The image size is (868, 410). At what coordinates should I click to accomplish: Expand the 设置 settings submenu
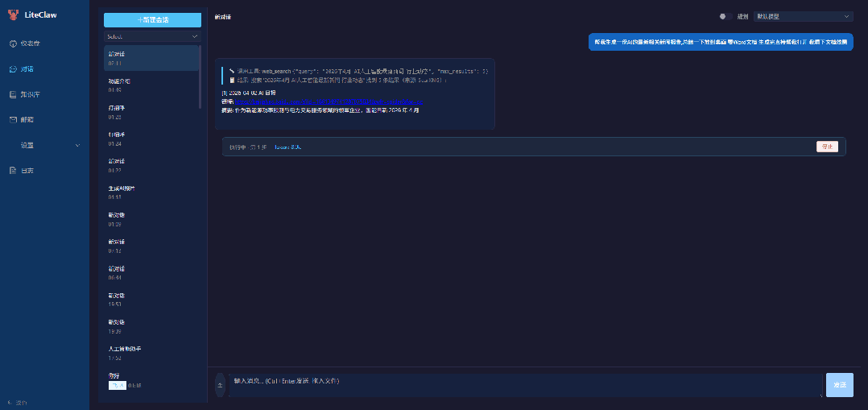(77, 145)
